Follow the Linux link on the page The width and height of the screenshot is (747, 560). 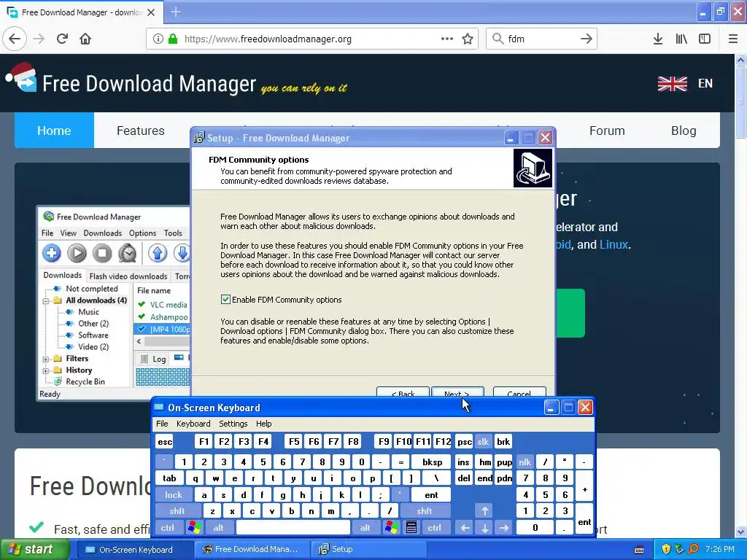[614, 244]
